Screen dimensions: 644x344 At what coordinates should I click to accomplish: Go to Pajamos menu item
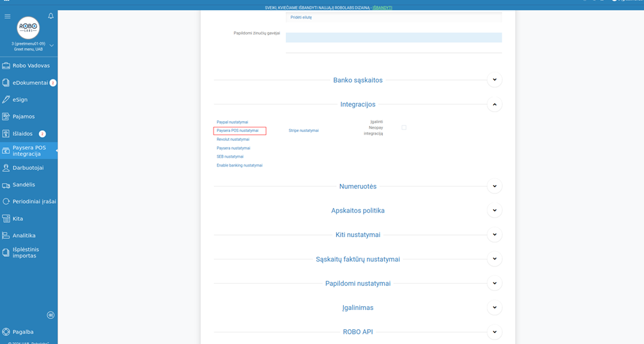pyautogui.click(x=23, y=117)
